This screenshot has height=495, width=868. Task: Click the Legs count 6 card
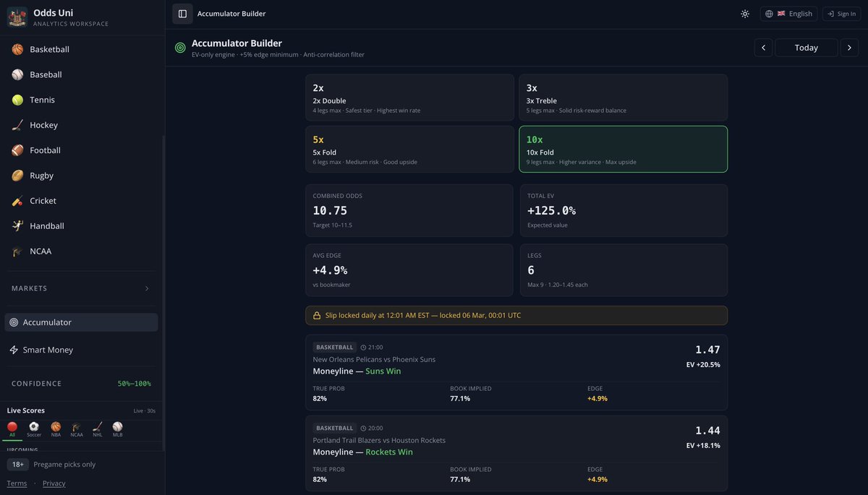tap(624, 270)
